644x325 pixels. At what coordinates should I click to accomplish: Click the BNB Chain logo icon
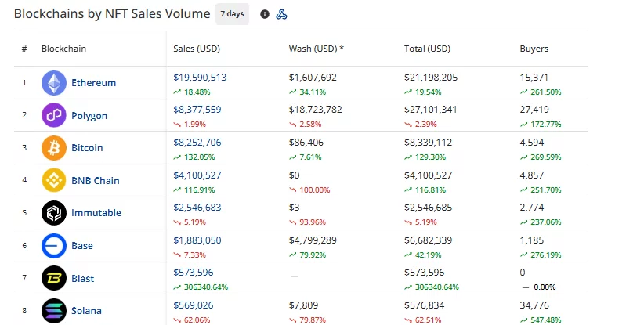click(x=54, y=180)
